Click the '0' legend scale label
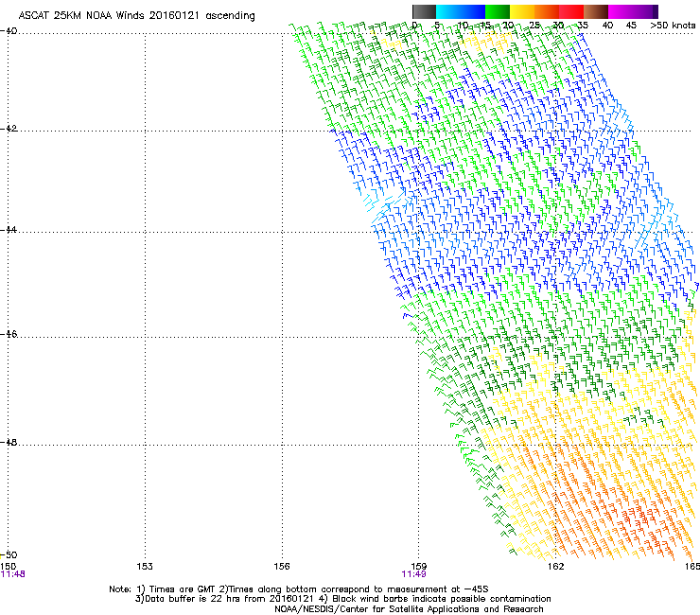The height and width of the screenshot is (615, 700). click(414, 26)
